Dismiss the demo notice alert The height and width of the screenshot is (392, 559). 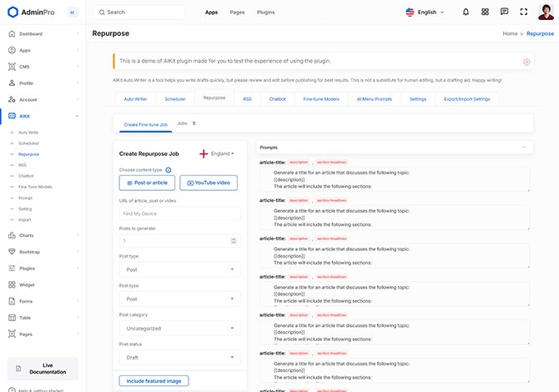tap(526, 62)
